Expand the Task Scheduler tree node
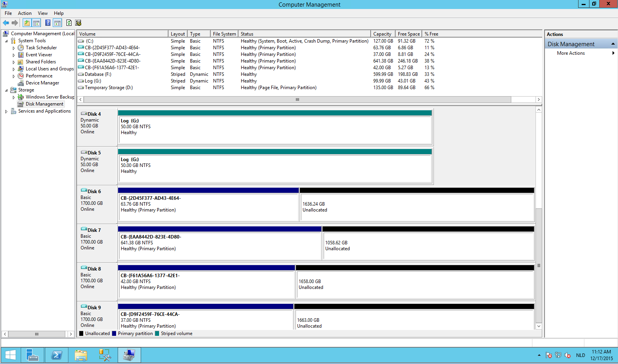Screen dimensions: 618x364 14,48
